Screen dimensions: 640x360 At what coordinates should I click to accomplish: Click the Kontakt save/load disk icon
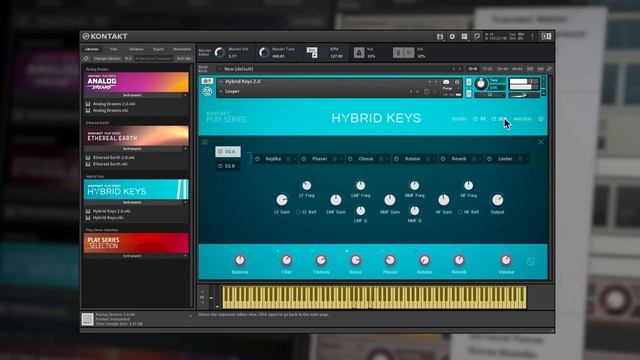point(440,37)
